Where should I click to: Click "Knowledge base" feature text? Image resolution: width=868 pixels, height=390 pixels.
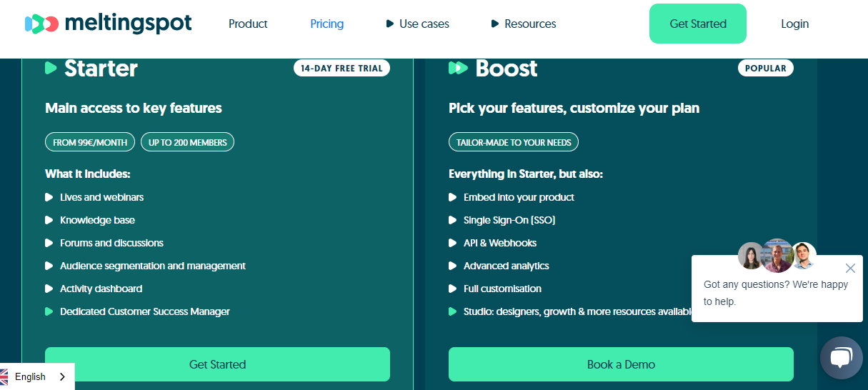[97, 220]
